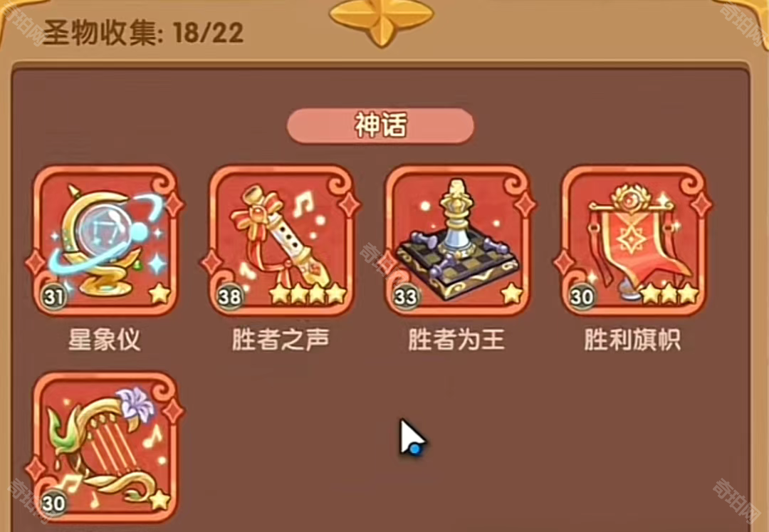
Task: Click the level 33 badge on chess relic
Action: pyautogui.click(x=406, y=297)
